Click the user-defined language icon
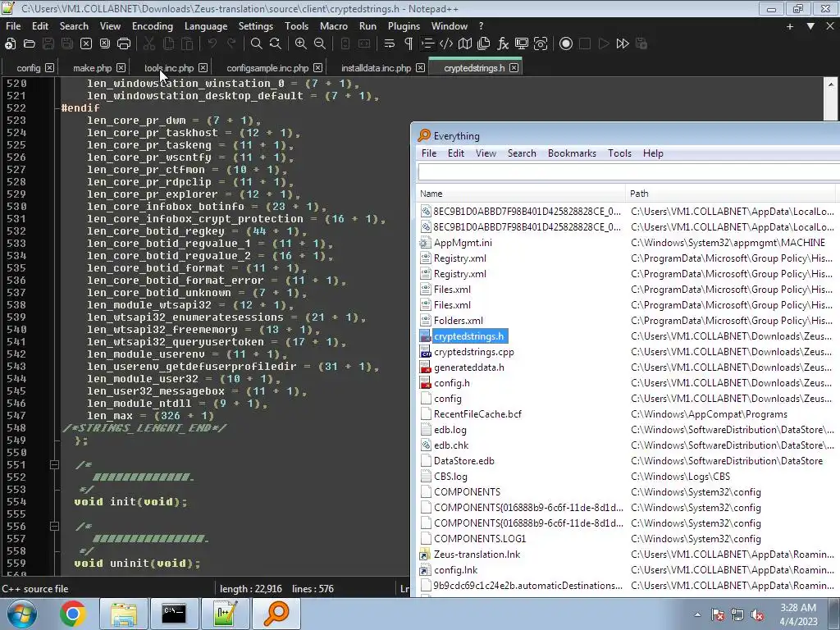This screenshot has width=840, height=630. click(x=446, y=44)
